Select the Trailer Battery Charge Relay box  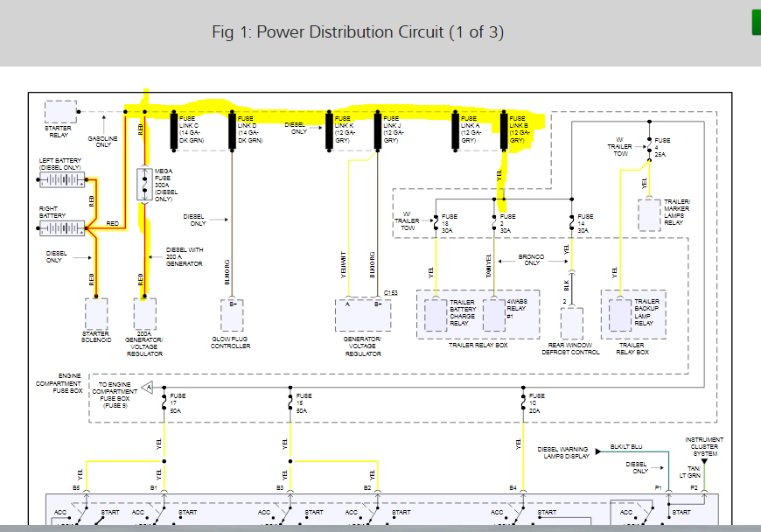pos(436,315)
